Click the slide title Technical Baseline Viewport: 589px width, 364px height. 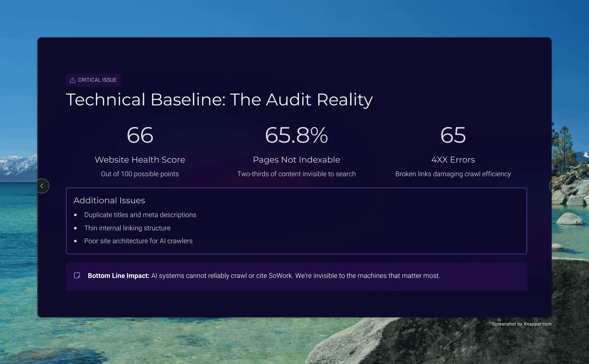[219, 99]
